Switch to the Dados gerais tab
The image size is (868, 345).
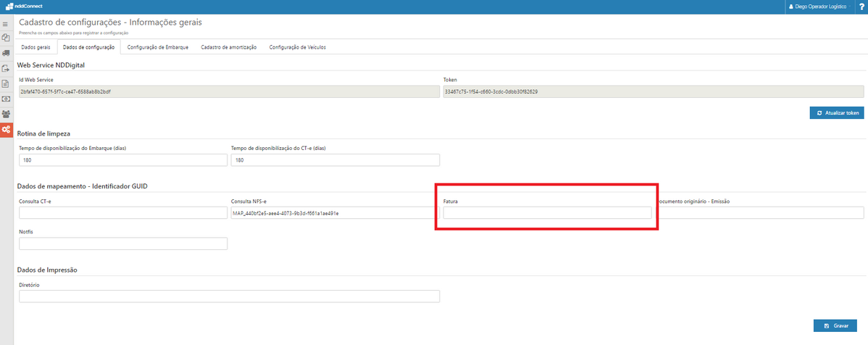pyautogui.click(x=36, y=47)
